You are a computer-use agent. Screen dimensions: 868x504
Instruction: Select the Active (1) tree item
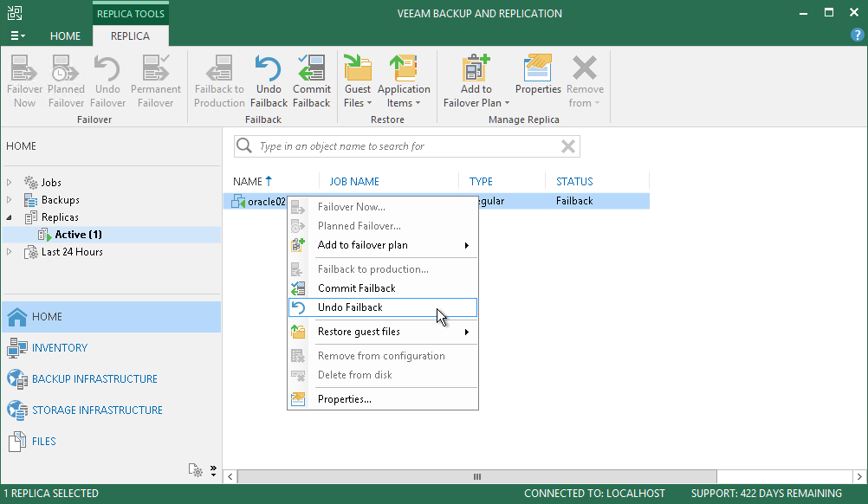78,235
